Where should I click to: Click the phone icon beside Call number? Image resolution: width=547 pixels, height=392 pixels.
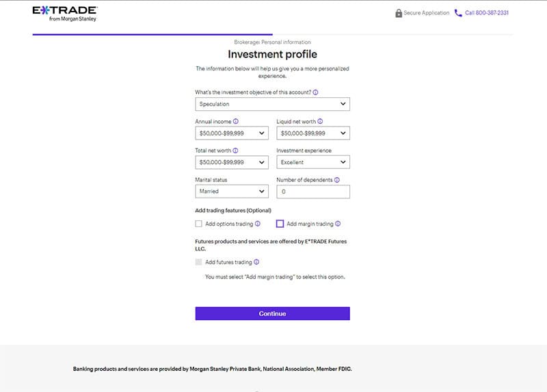pos(458,13)
